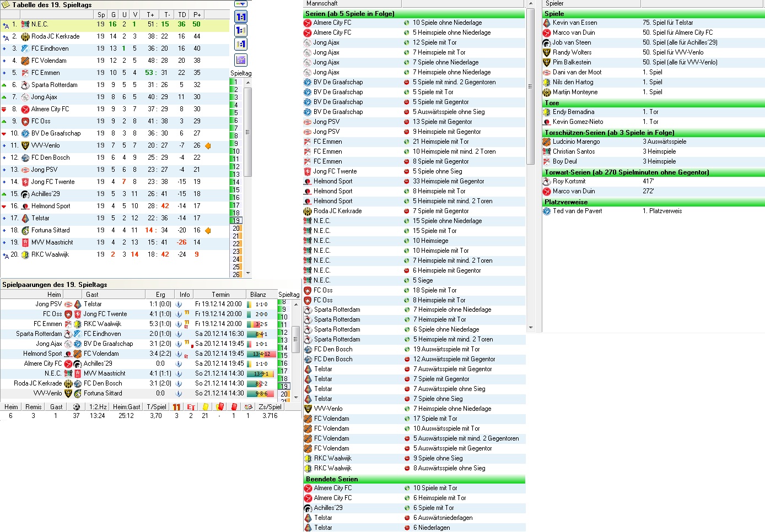Image resolution: width=765 pixels, height=532 pixels.
Task: Select Spieltag 26 in the table's matchday list
Action: [236, 274]
